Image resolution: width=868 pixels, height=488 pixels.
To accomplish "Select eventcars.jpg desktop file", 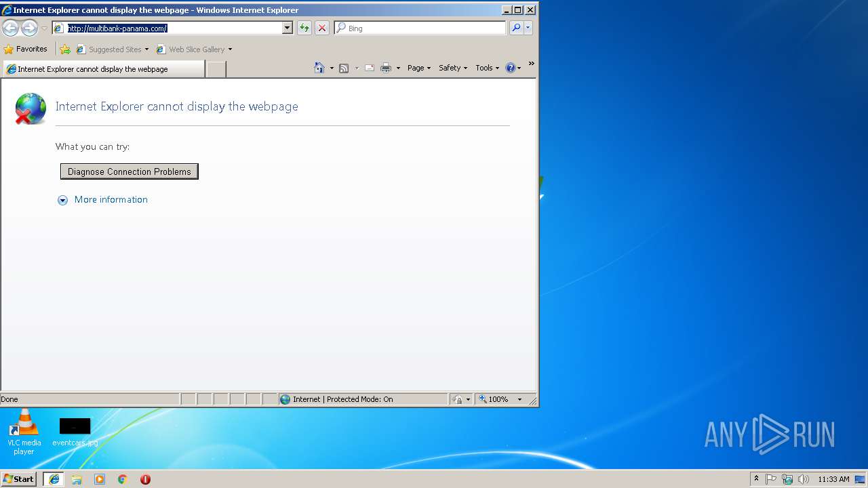I will click(x=75, y=432).
